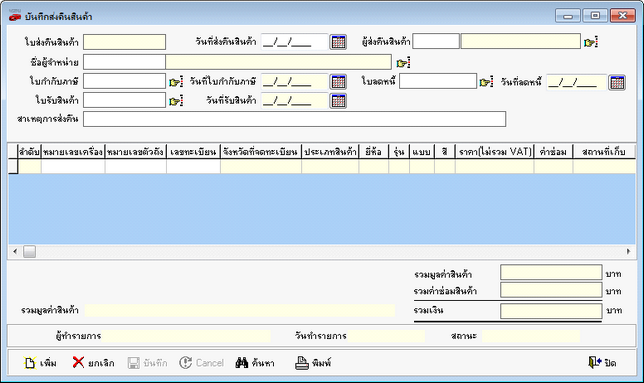Click the ชื่อผู้จำหน่าย code field

[x=124, y=62]
